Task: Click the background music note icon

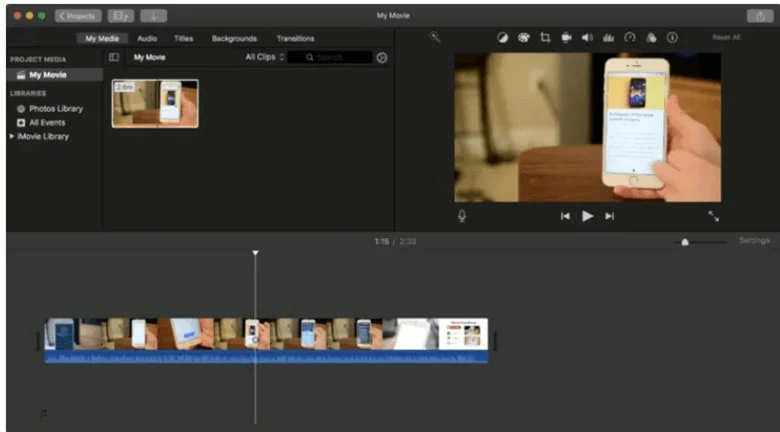Action: pyautogui.click(x=44, y=414)
